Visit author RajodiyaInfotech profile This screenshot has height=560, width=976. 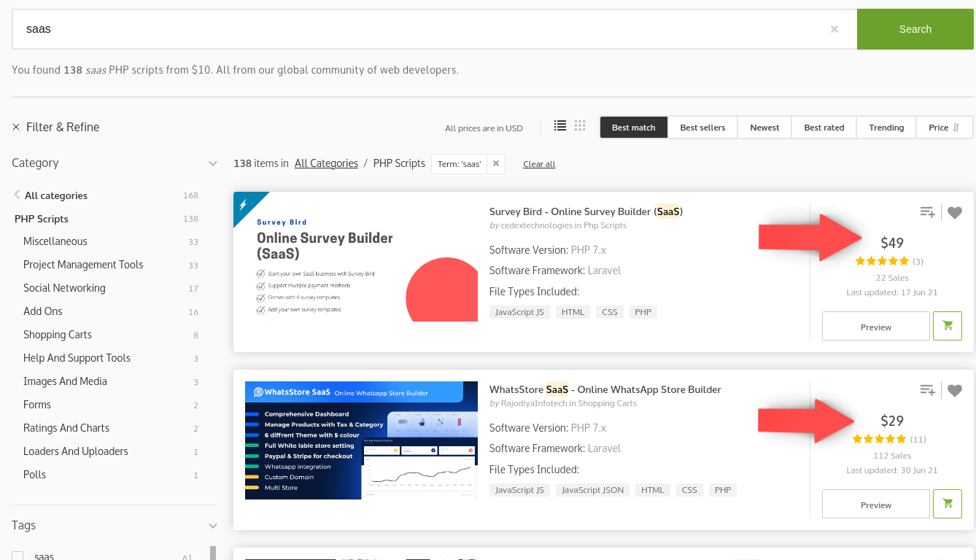[x=535, y=403]
